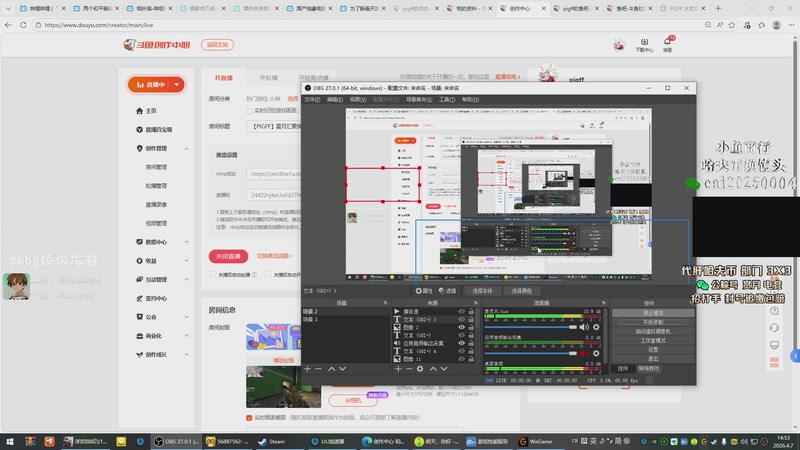Open application audio capture settings gear in mixer

pyautogui.click(x=596, y=353)
